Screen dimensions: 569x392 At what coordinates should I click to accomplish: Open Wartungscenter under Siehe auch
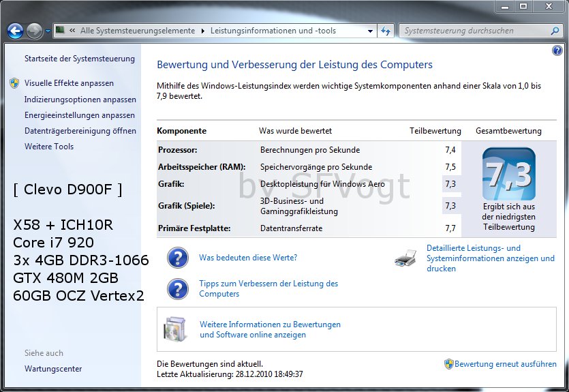point(53,368)
